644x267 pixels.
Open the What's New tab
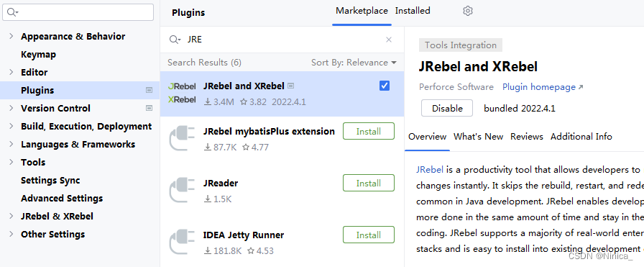(x=478, y=137)
